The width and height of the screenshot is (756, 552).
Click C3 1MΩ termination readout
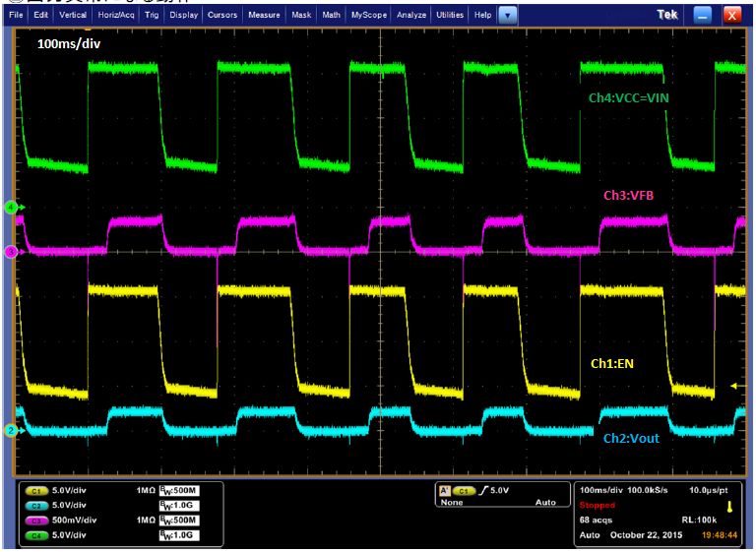coord(146,521)
